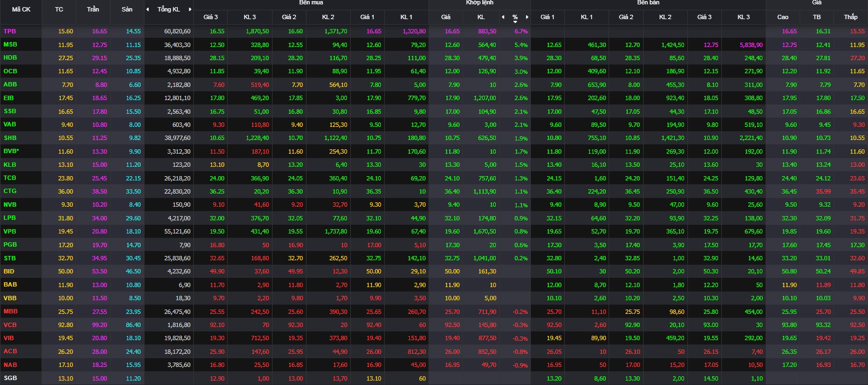Viewport: 868px width, 385px height.
Task: Click KL 3 header under Bên bán
Action: [743, 17]
